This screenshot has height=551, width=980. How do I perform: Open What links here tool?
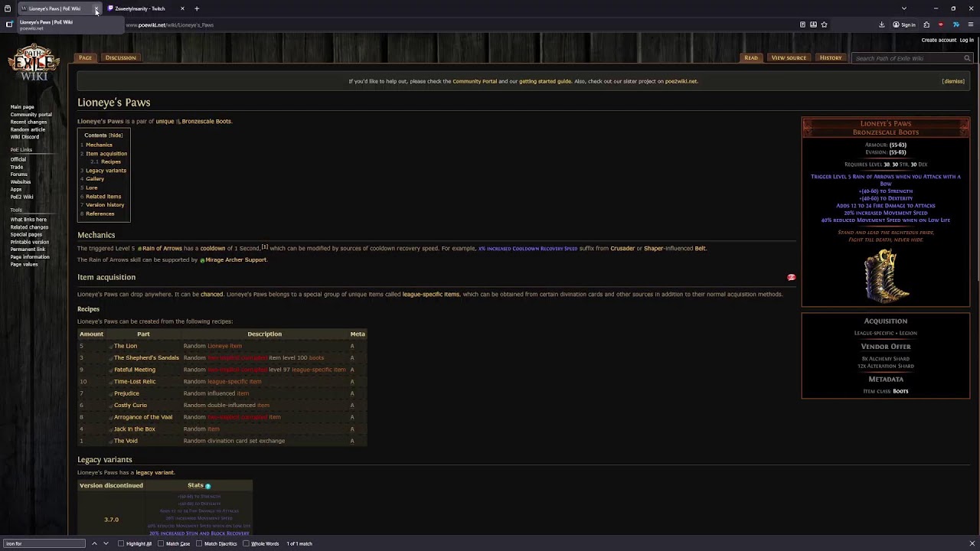(28, 220)
